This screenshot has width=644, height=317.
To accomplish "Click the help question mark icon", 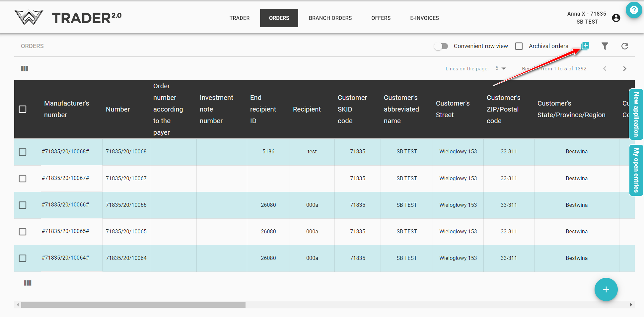I will click(634, 10).
